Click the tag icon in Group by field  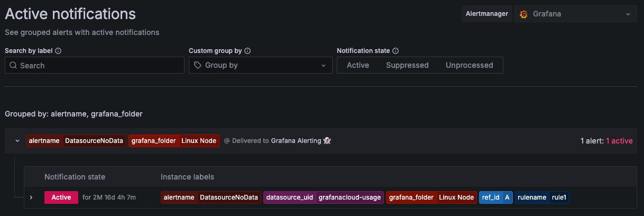pyautogui.click(x=198, y=66)
